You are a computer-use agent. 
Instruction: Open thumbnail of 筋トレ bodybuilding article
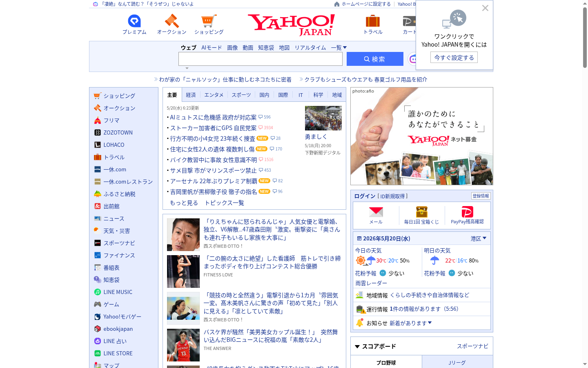tap(183, 272)
